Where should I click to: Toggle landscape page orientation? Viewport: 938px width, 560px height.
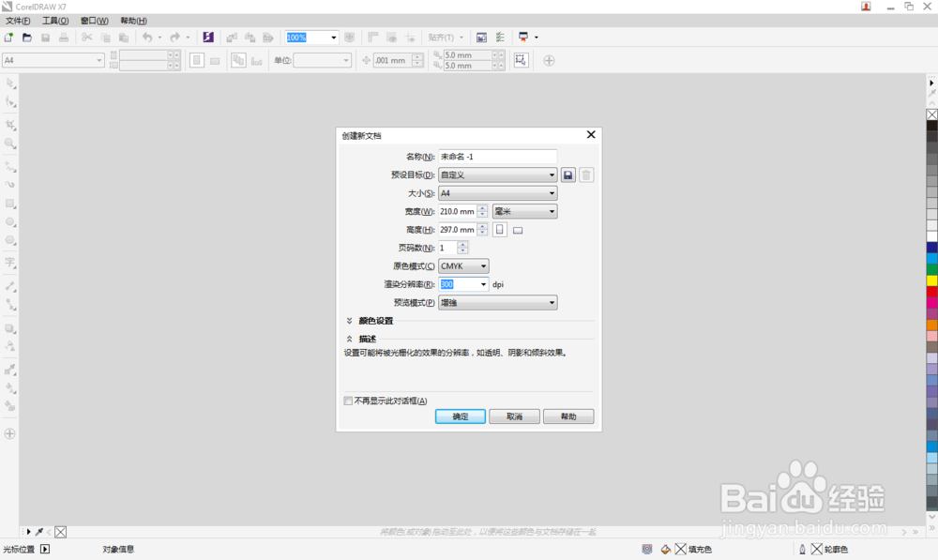pos(517,230)
